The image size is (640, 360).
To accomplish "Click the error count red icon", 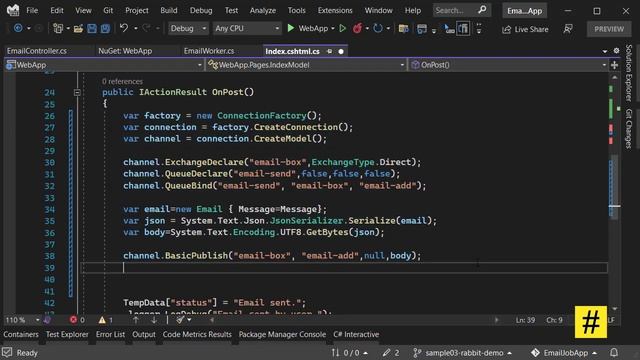I will point(73,320).
